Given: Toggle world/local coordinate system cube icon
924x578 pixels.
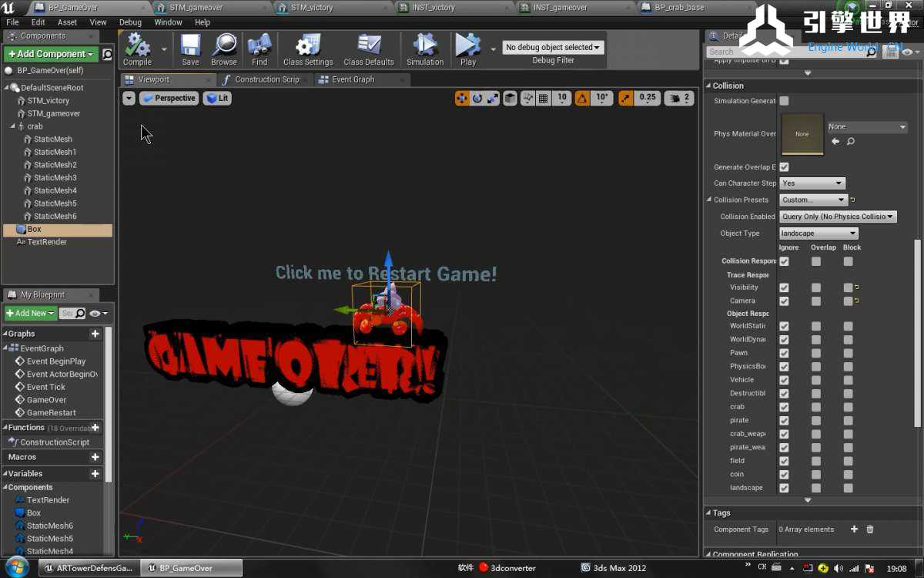Looking at the screenshot, I should 510,98.
